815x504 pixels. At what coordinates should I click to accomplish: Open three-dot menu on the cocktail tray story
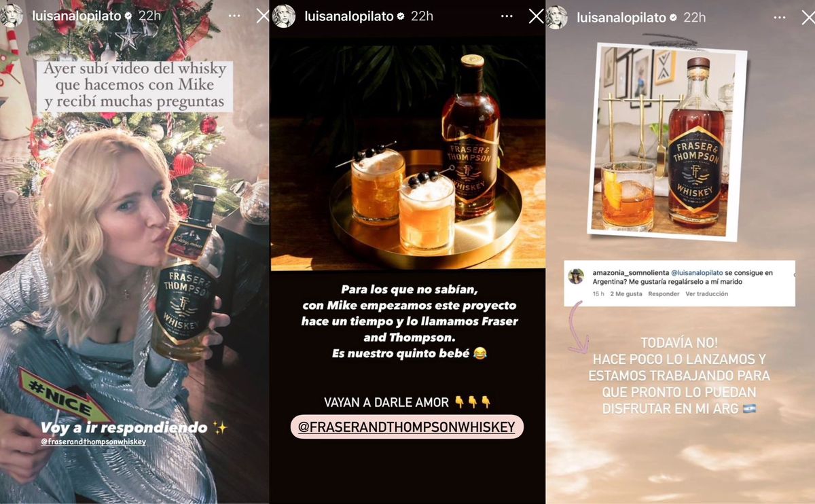pos(507,16)
